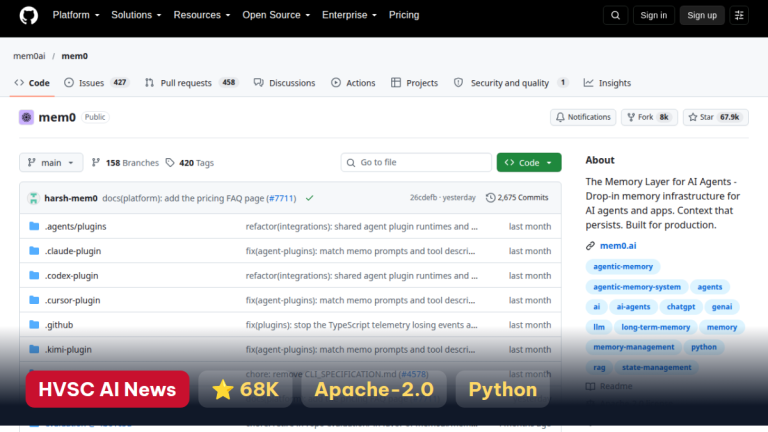Click the GitHub logo icon
This screenshot has width=768, height=432.
click(28, 15)
